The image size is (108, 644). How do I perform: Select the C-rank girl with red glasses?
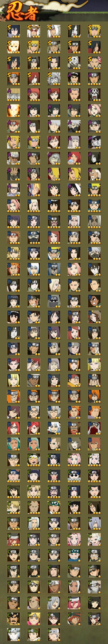(x=54, y=619)
